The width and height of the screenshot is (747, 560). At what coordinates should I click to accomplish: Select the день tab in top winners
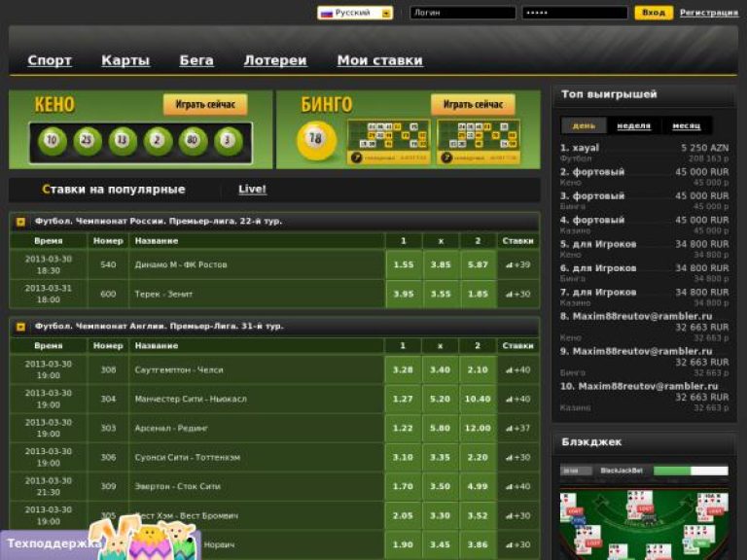pyautogui.click(x=584, y=125)
